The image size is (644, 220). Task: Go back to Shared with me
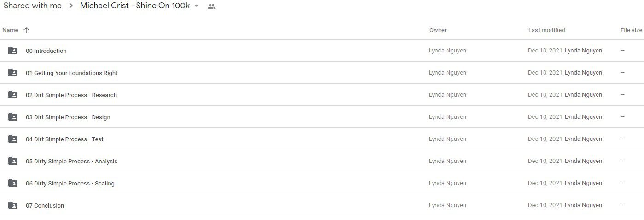pos(33,6)
